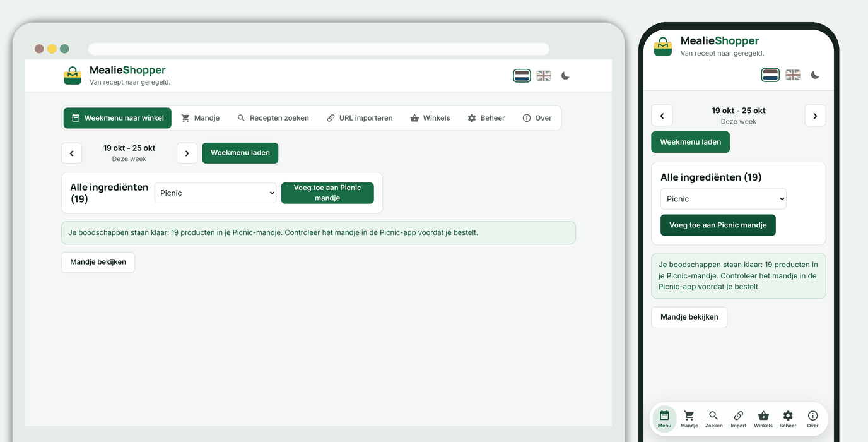Click mobile 'Je boodschappen staan klaar' message

[738, 276]
